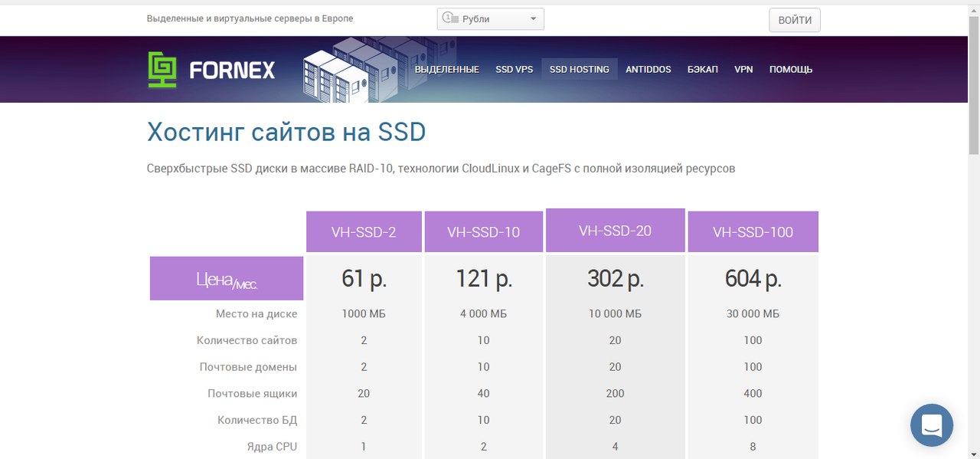Click the currency coin icon in selector
980x459 pixels.
(x=450, y=18)
